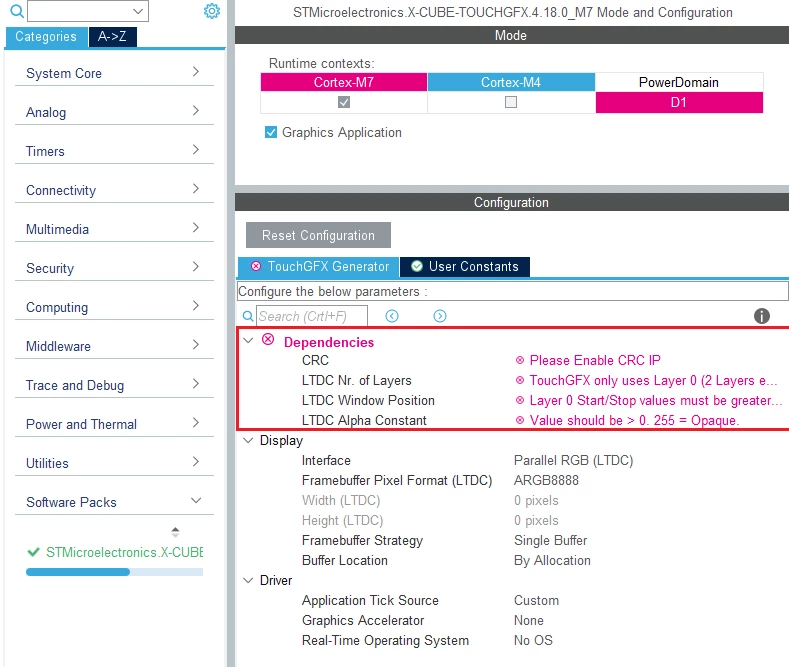This screenshot has height=667, width=789.
Task: Collapse the Display parameter group
Action: (x=248, y=440)
